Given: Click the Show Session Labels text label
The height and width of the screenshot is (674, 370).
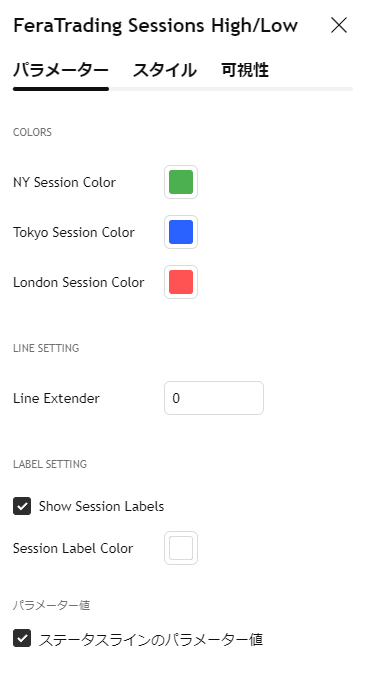Looking at the screenshot, I should [101, 506].
